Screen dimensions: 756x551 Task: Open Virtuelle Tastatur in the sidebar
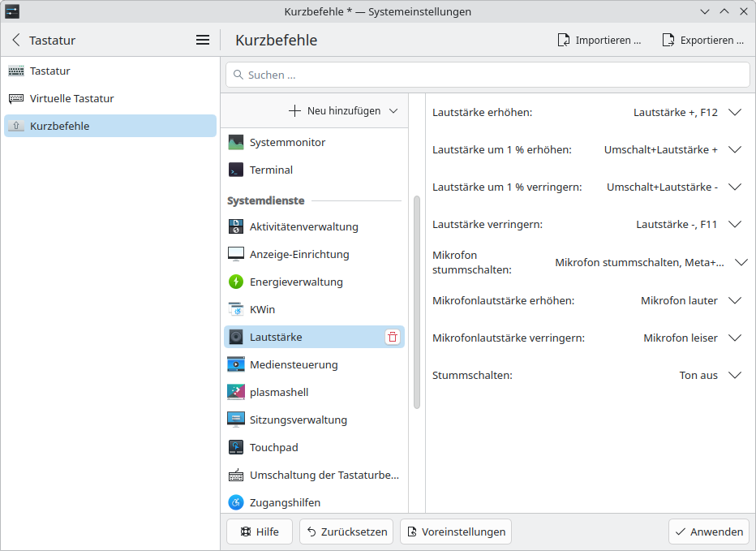pos(71,99)
